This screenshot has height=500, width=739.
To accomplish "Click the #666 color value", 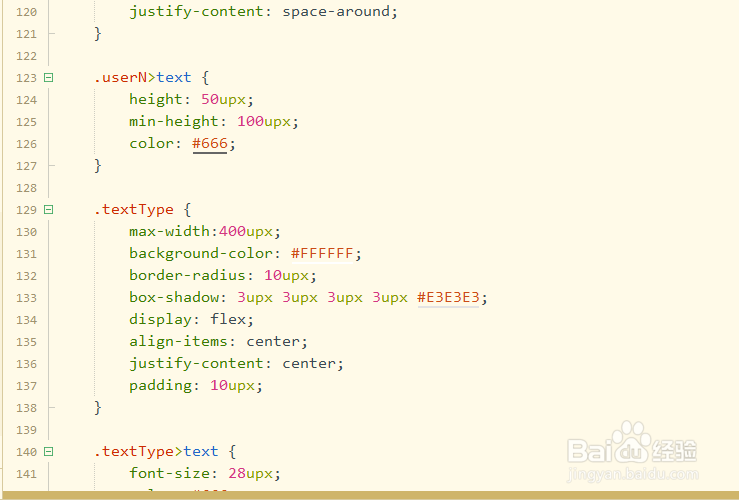I will click(x=210, y=143).
